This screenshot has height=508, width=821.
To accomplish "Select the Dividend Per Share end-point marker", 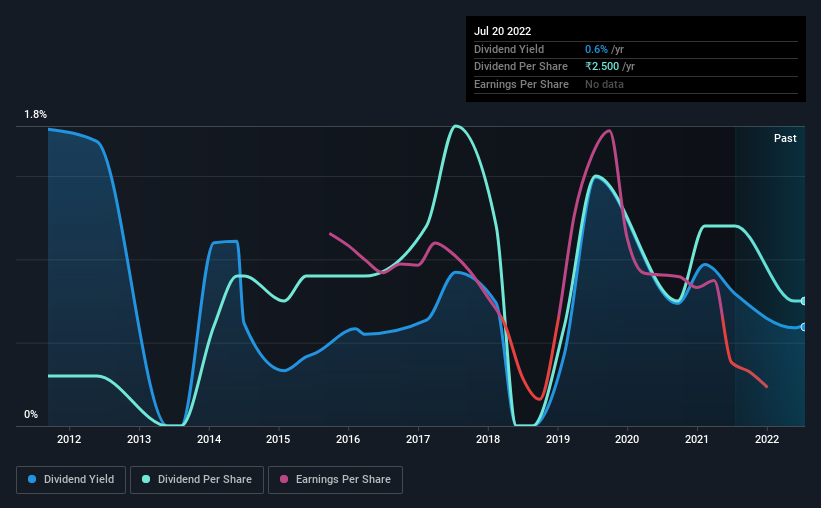I will (804, 301).
